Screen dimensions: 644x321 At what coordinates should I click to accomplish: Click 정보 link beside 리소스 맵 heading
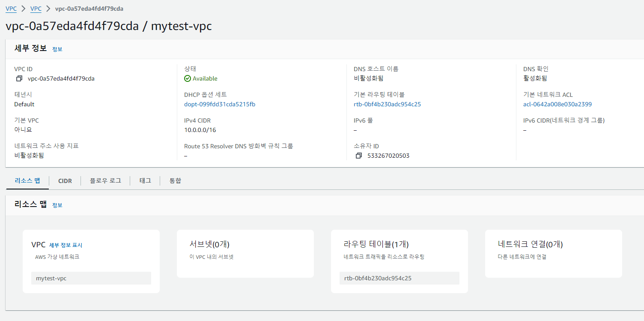tap(57, 205)
